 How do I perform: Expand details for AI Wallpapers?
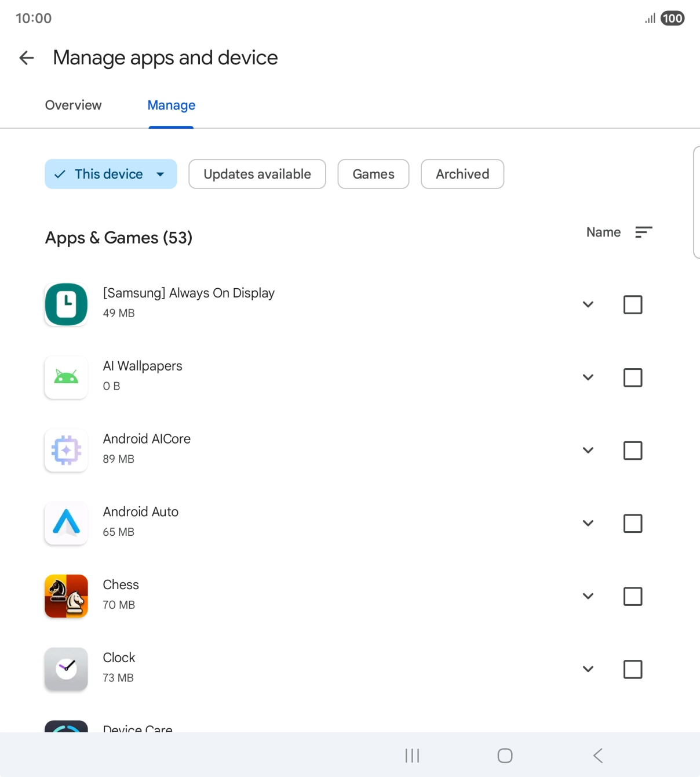pyautogui.click(x=588, y=377)
